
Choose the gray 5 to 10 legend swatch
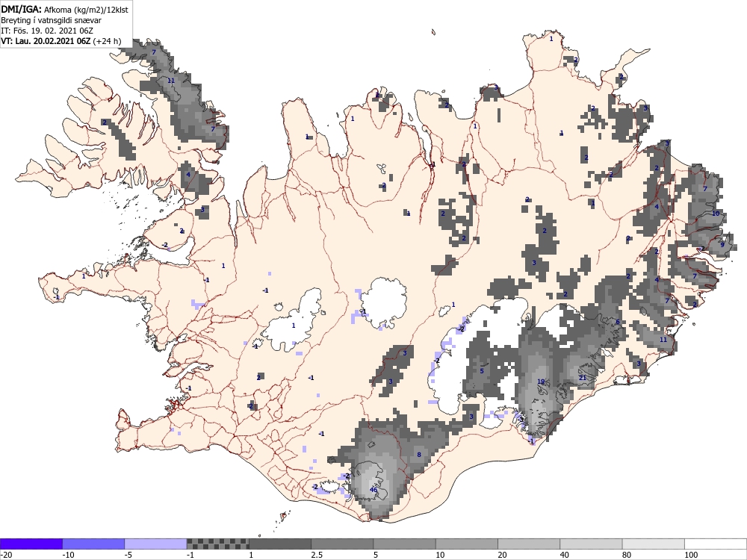pos(404,544)
